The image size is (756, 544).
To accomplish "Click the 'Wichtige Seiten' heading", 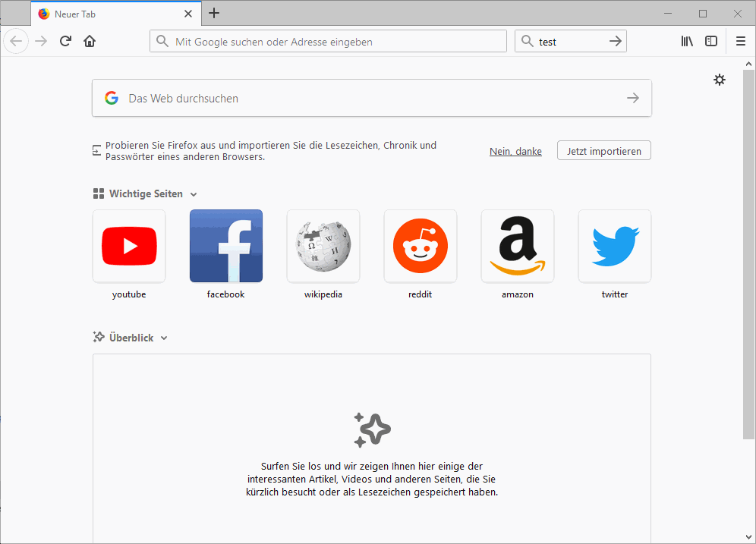I will [x=146, y=193].
